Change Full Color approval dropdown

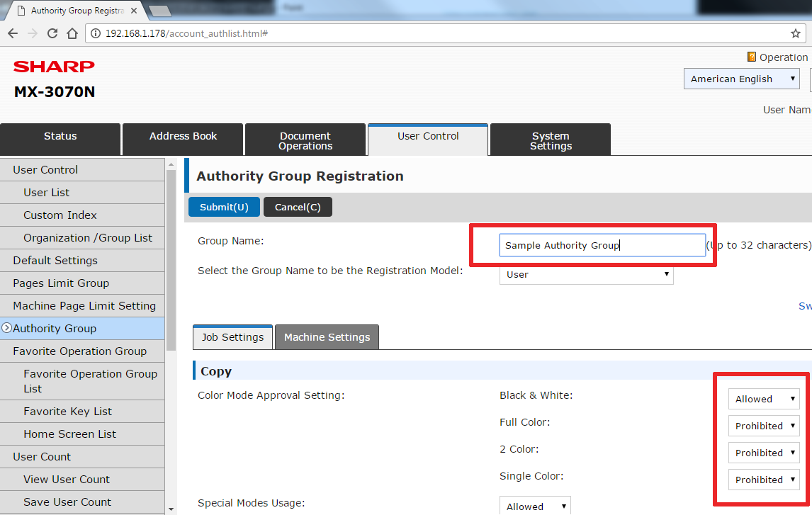point(764,426)
